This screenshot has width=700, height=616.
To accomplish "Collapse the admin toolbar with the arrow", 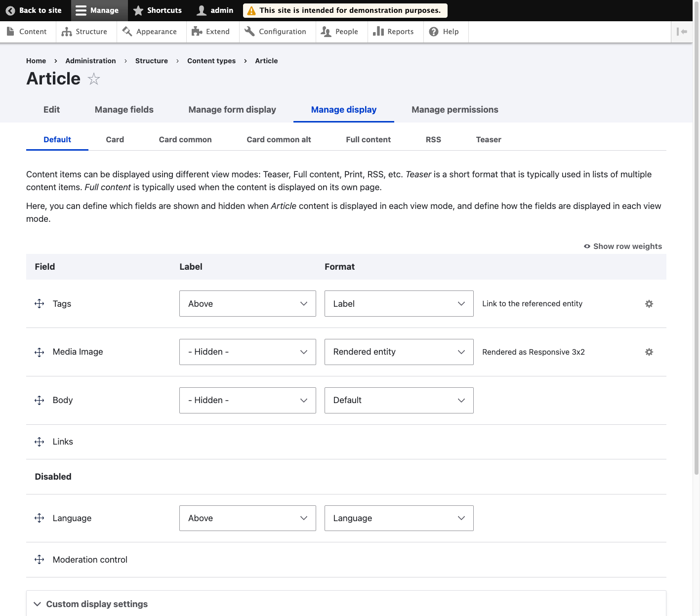I will (682, 32).
